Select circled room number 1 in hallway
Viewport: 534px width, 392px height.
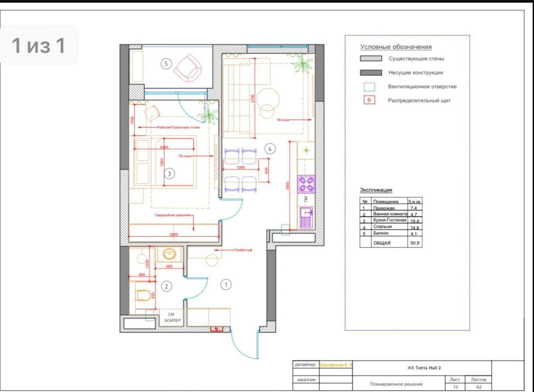click(226, 285)
